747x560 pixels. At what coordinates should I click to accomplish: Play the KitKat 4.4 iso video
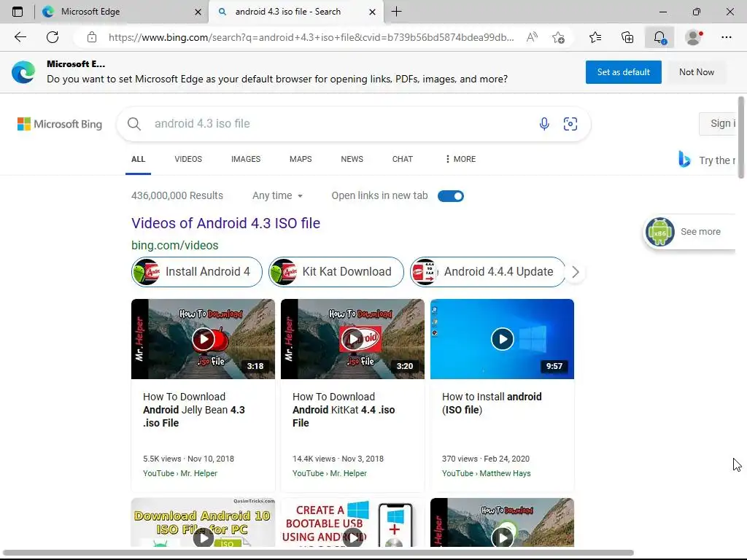[352, 339]
